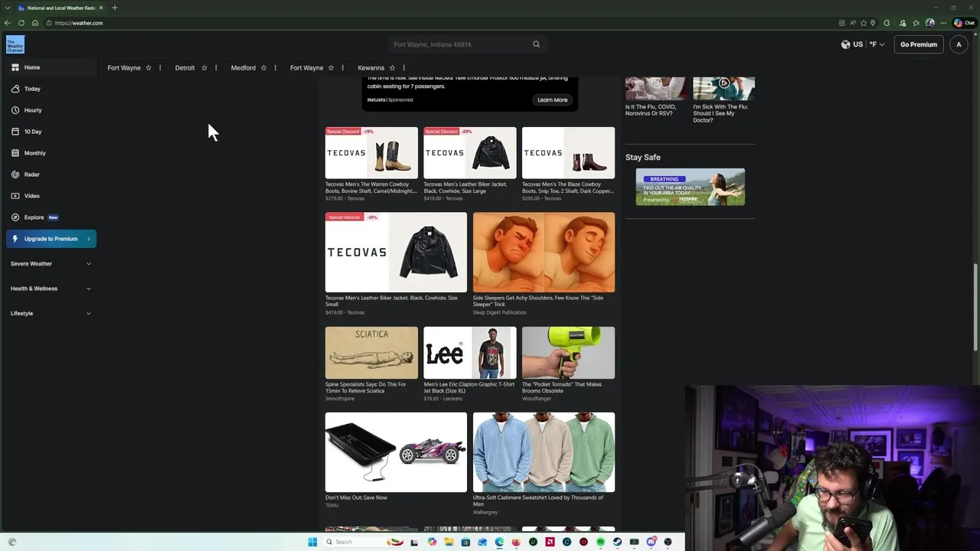Screen dimensions: 980x551
Task: Click the taskbar Search box
Action: pos(365,542)
